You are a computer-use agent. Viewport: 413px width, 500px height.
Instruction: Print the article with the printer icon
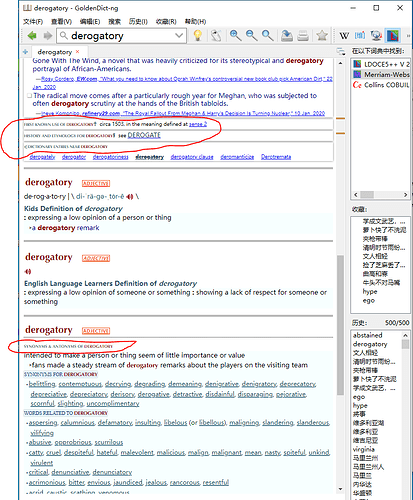(x=303, y=35)
